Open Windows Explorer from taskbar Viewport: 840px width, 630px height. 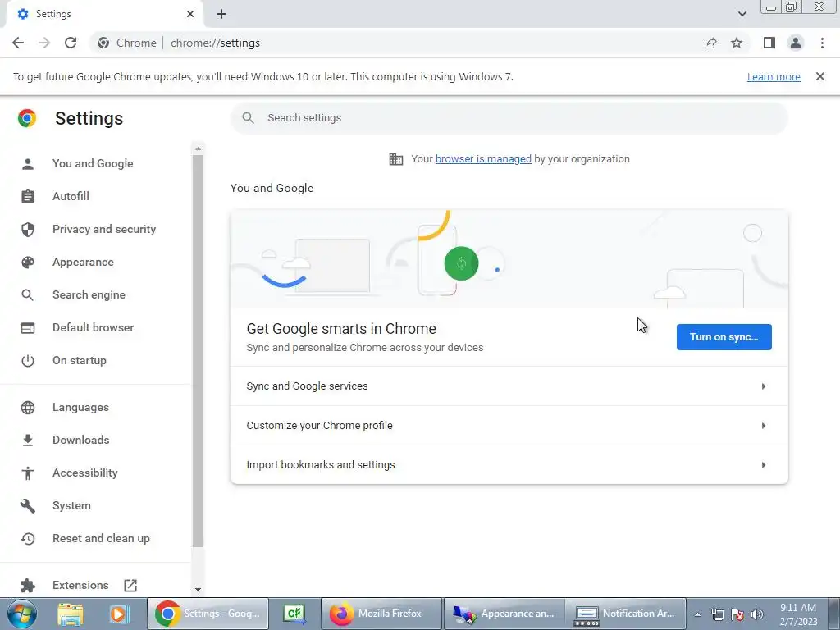(71, 614)
